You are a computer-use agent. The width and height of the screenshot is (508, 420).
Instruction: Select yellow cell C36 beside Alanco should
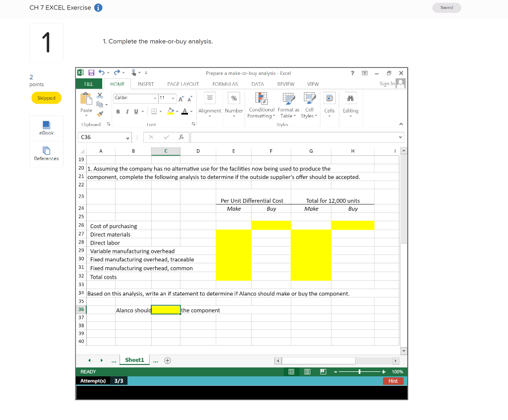(x=166, y=310)
